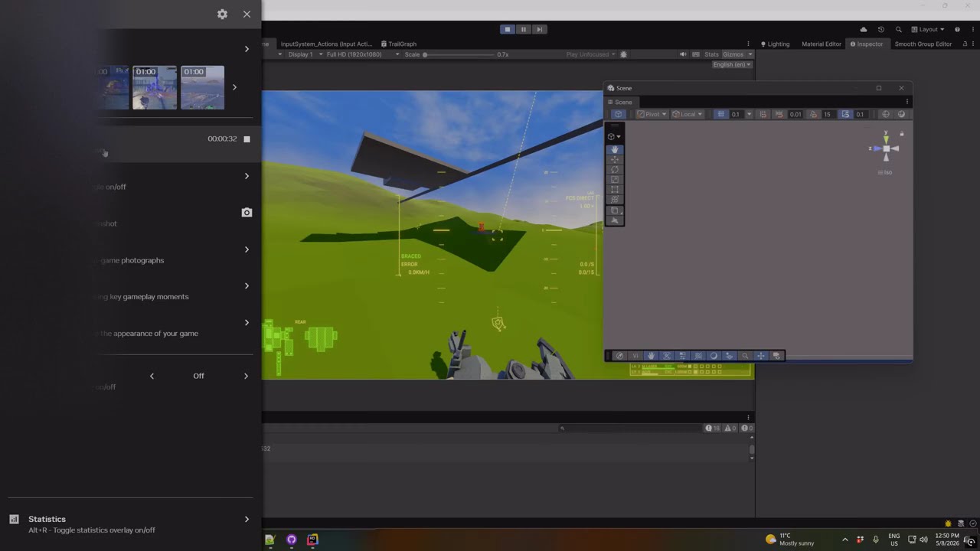Image resolution: width=980 pixels, height=551 pixels.
Task: Expand the gallery chevron beside thumbnails
Action: click(x=234, y=87)
